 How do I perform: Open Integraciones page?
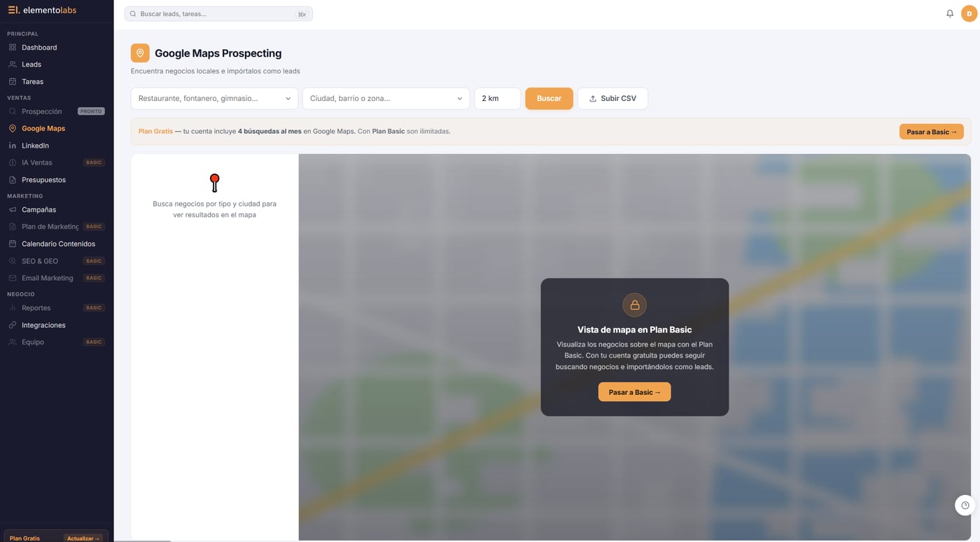[57, 325]
